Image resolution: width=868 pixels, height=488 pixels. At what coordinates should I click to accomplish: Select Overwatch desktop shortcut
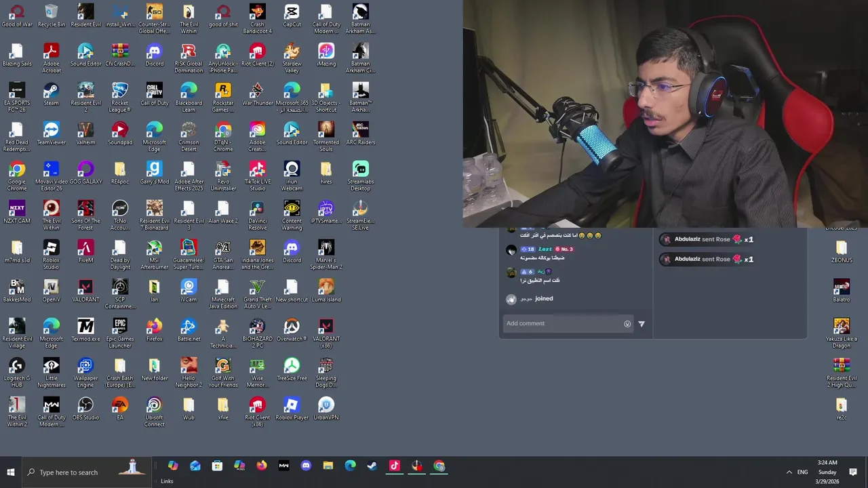pyautogui.click(x=292, y=331)
